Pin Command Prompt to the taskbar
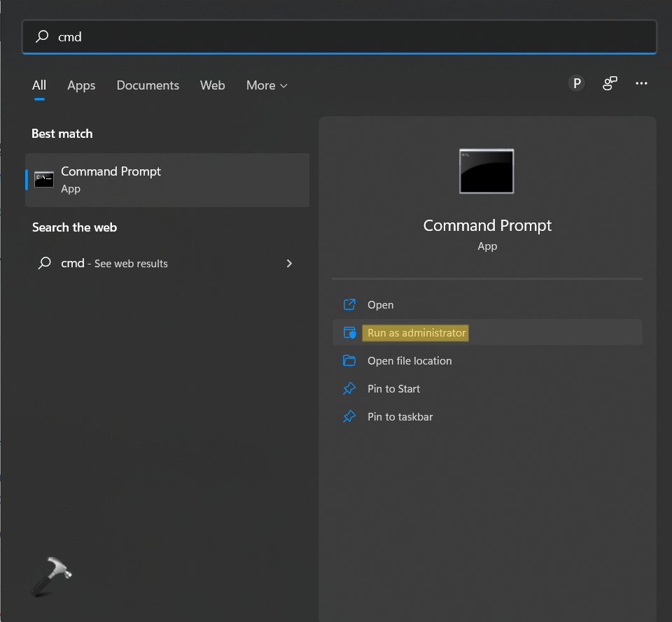Viewport: 672px width, 622px height. 400,417
